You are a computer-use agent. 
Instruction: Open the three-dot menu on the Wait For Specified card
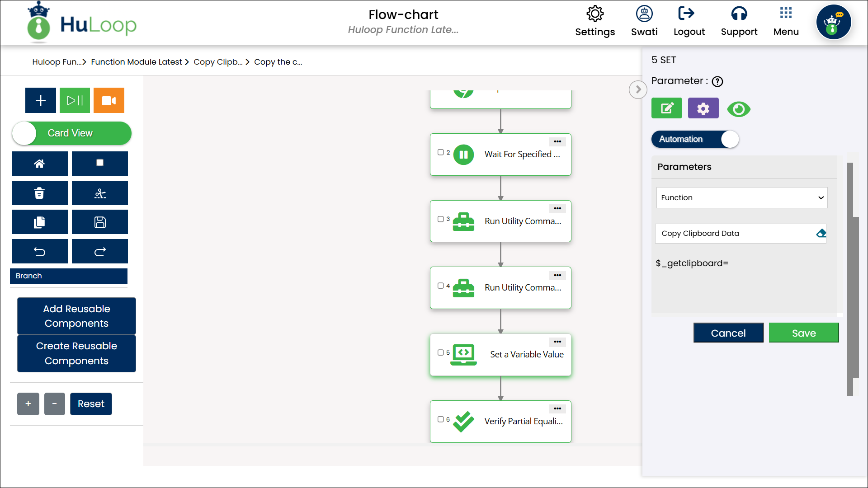557,142
